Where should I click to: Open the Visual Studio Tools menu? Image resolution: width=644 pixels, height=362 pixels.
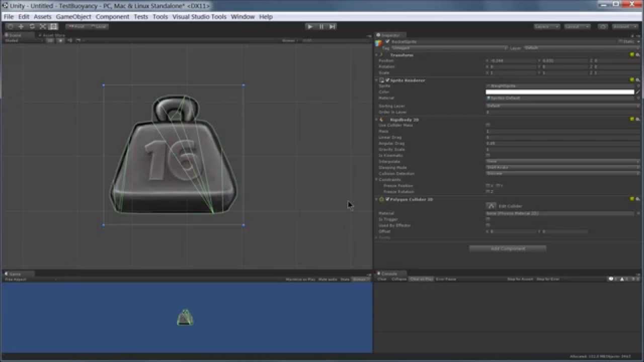tap(199, 17)
